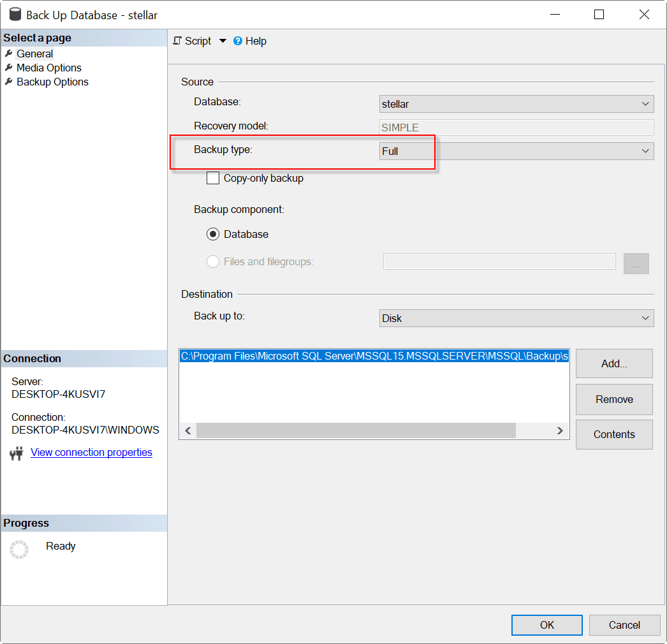Select the Database backup component radio
This screenshot has width=667, height=644.
click(x=213, y=234)
